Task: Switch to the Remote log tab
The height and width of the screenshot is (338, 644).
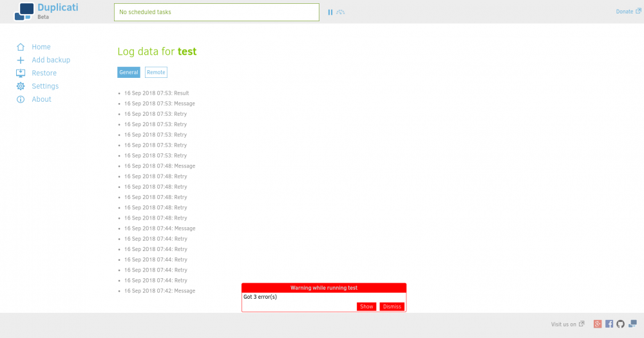Action: point(156,72)
